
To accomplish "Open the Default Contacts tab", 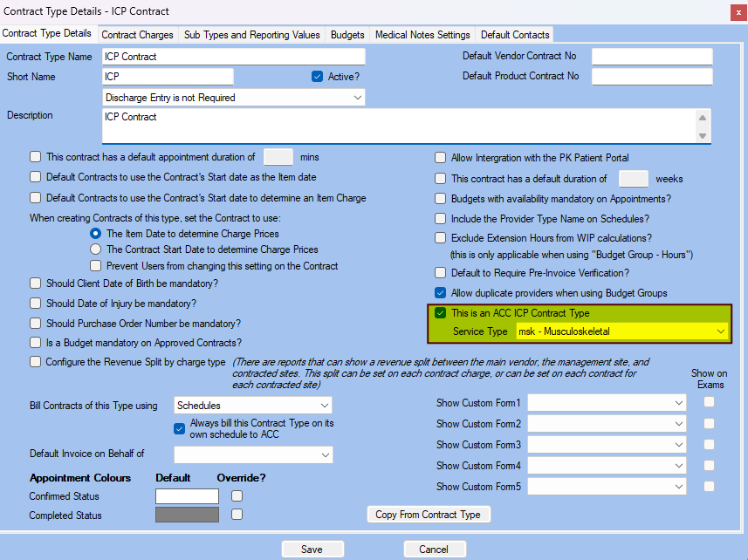I will pos(515,35).
